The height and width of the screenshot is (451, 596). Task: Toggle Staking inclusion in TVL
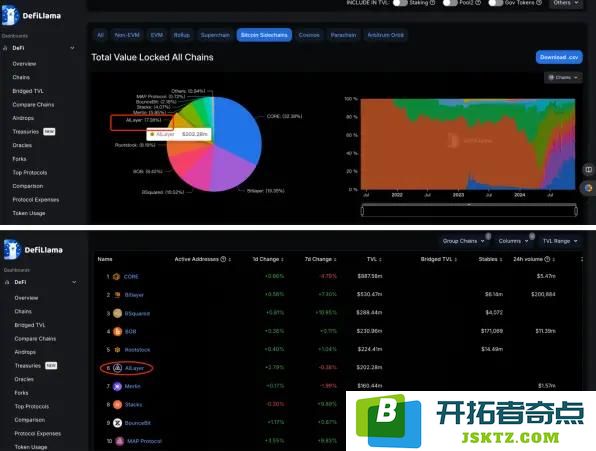click(x=400, y=3)
